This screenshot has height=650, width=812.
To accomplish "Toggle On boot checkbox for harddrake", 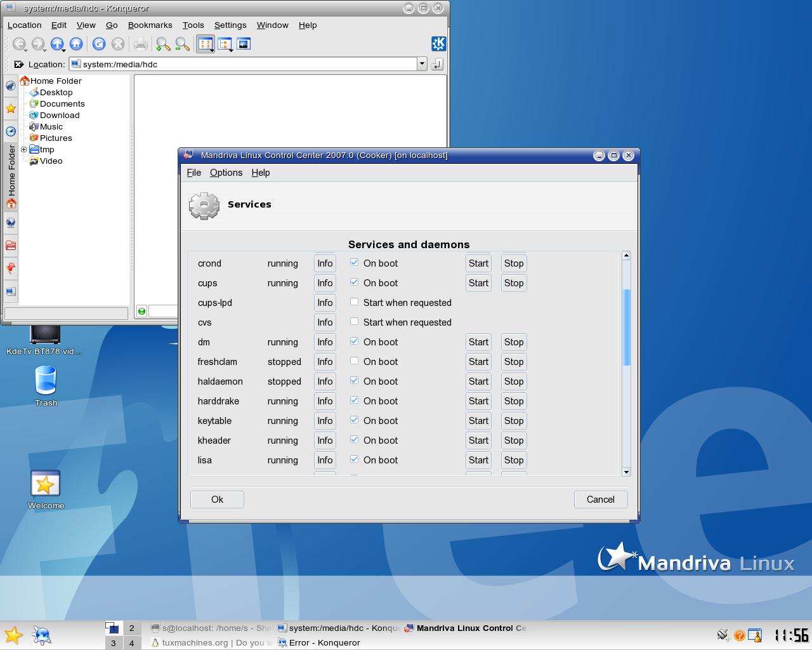I will (x=355, y=401).
